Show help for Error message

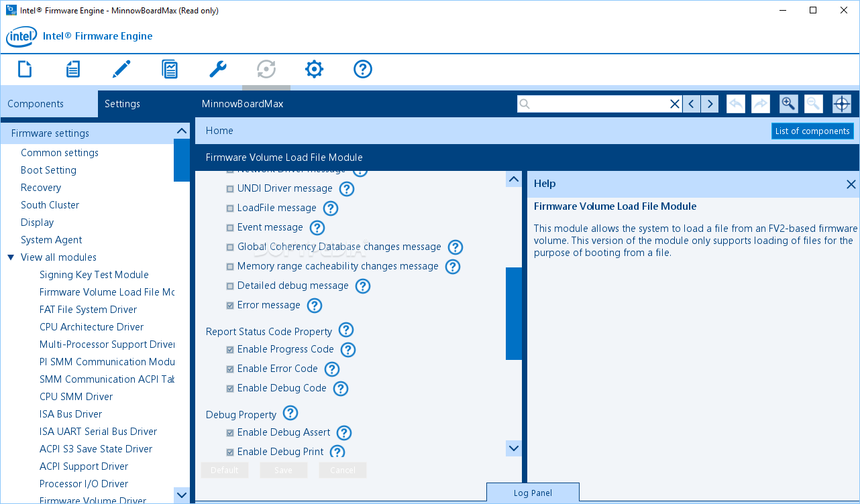[x=315, y=306]
